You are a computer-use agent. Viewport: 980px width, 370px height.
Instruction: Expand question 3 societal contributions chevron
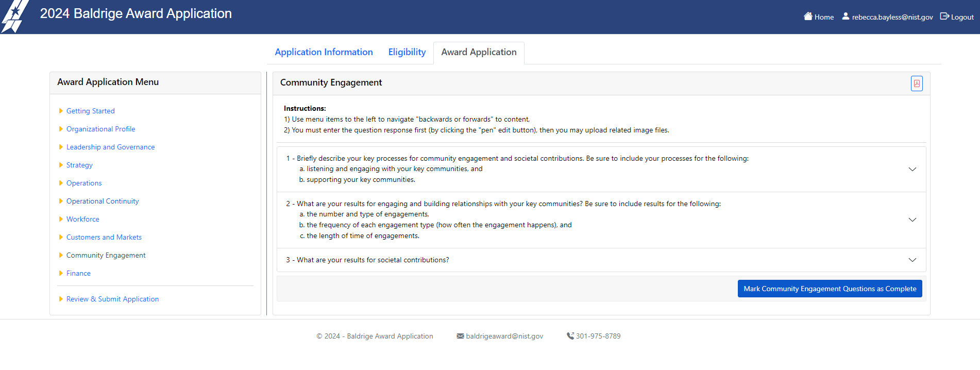click(912, 260)
